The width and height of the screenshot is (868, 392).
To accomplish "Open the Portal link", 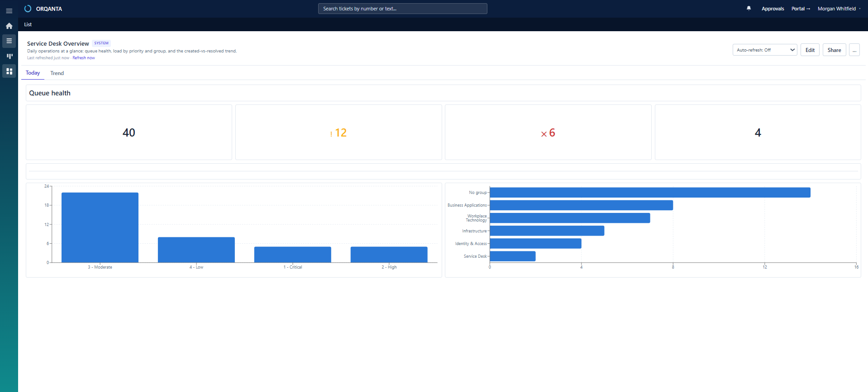I will (801, 9).
